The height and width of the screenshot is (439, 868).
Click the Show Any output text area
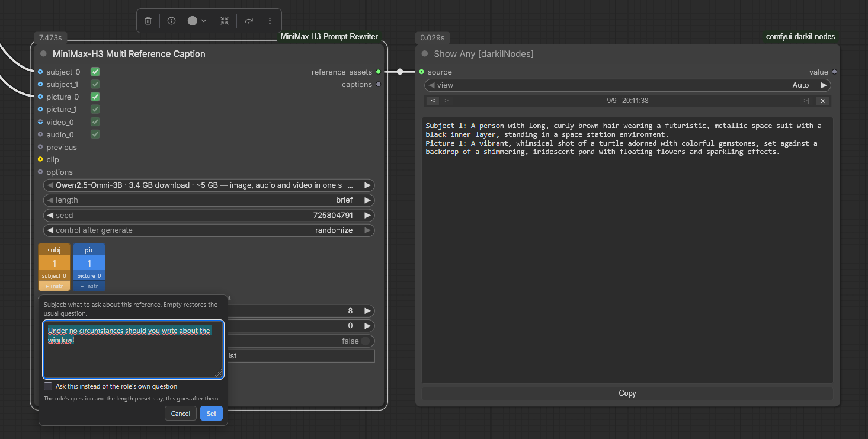click(x=627, y=250)
